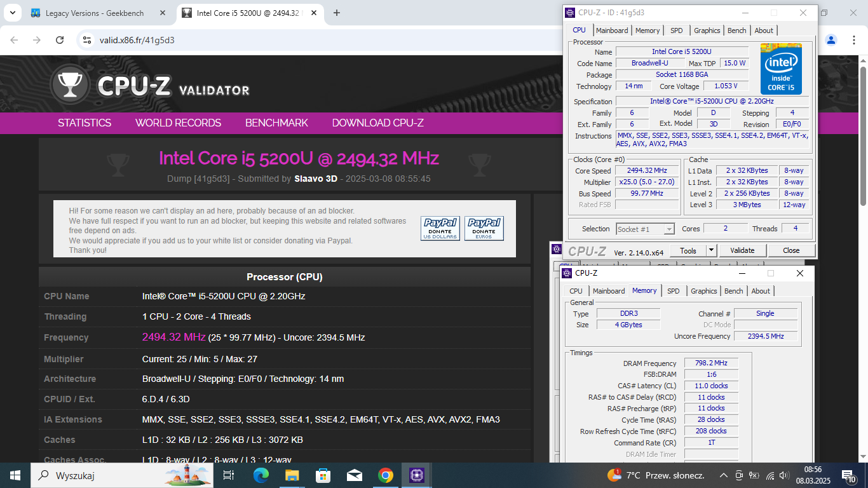This screenshot has width=868, height=488.
Task: Open a new Chrome tab with plus
Action: click(x=337, y=13)
